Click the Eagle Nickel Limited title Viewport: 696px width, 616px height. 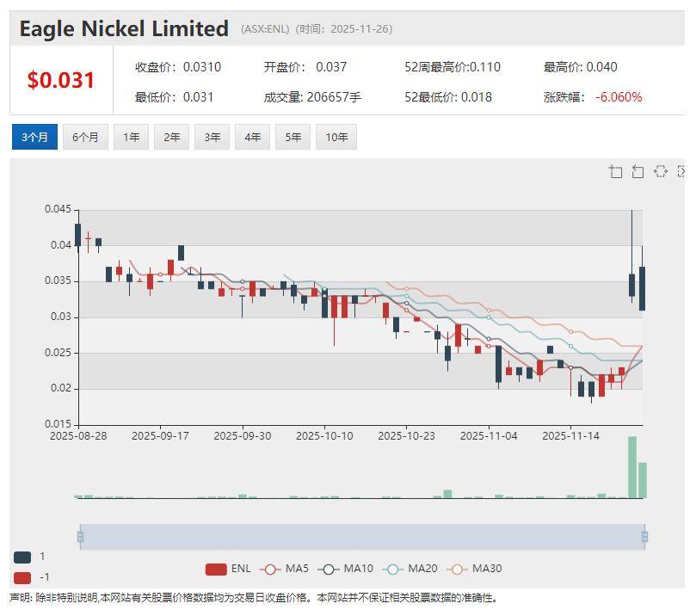124,29
